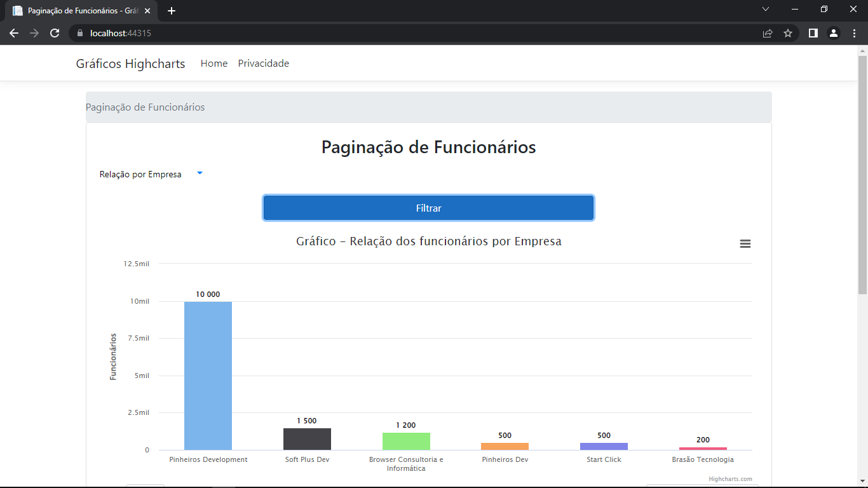Open a new tab with the plus icon
The width and height of the screenshot is (868, 488).
point(171,10)
